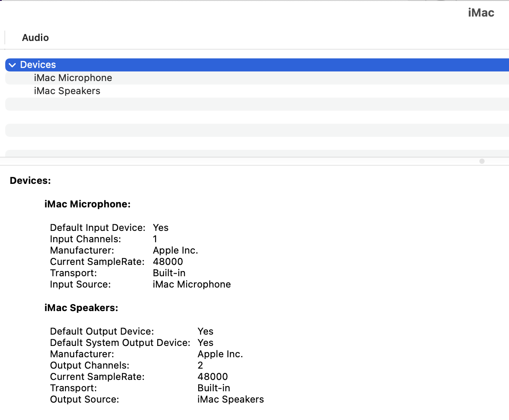Click the speakers' 'Apple Inc.' value

220,354
